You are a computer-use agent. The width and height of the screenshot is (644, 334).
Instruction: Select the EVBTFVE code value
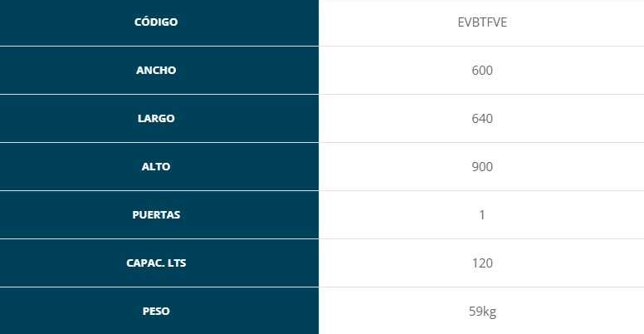pyautogui.click(x=482, y=22)
